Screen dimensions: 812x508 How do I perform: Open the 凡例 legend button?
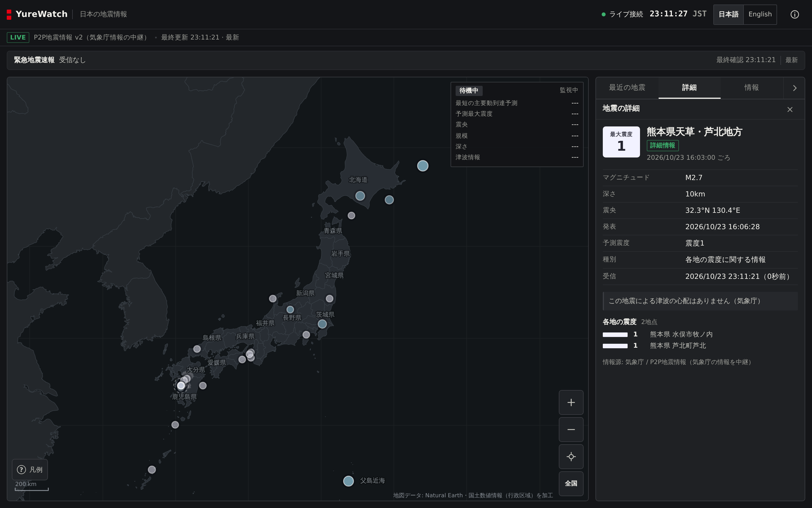(x=30, y=469)
